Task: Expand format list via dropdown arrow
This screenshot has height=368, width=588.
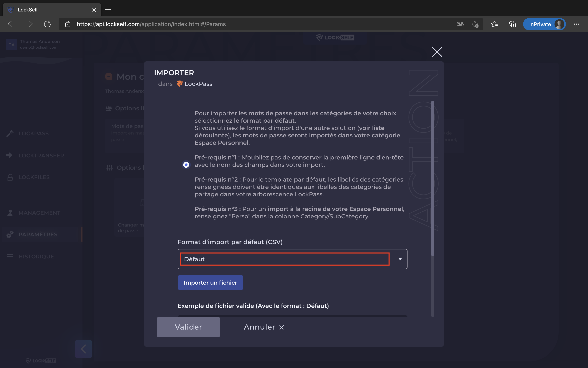Action: click(400, 259)
